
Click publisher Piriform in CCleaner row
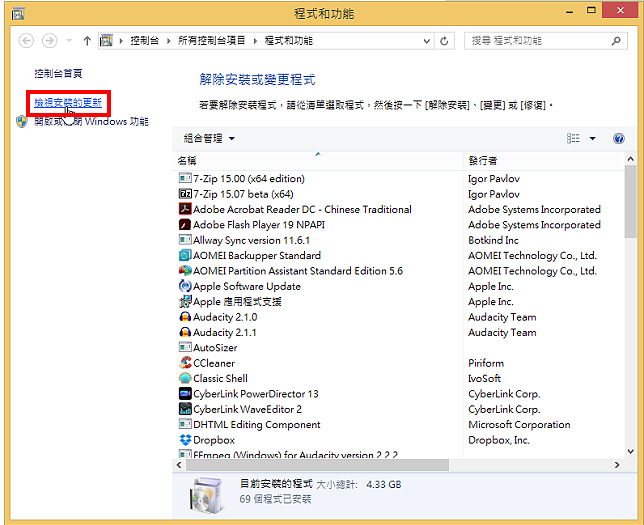point(486,363)
